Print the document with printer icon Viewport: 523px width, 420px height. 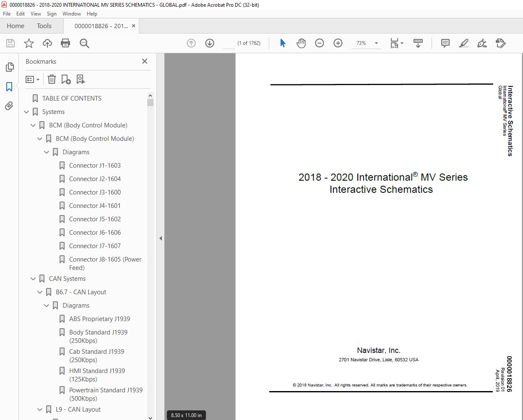tap(65, 43)
